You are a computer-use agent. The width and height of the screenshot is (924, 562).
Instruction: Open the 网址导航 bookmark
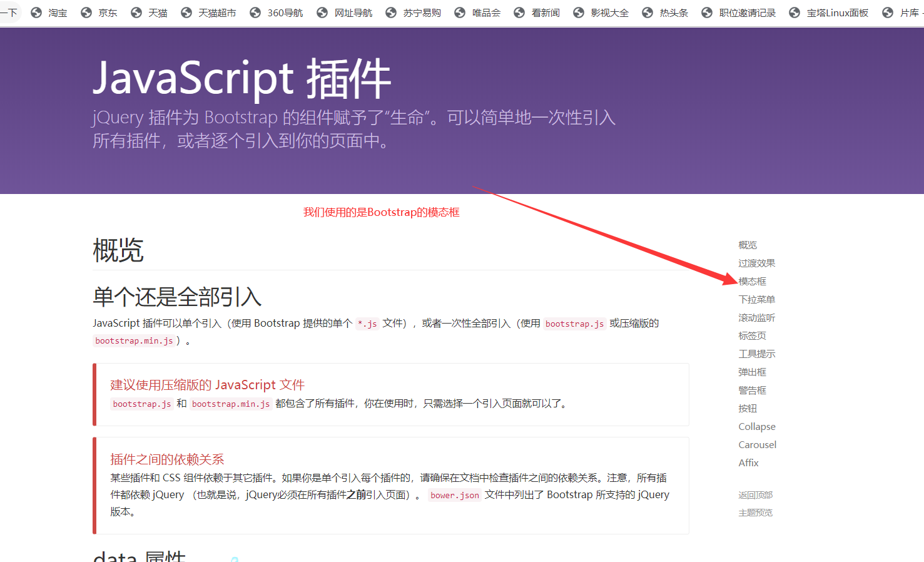(353, 13)
